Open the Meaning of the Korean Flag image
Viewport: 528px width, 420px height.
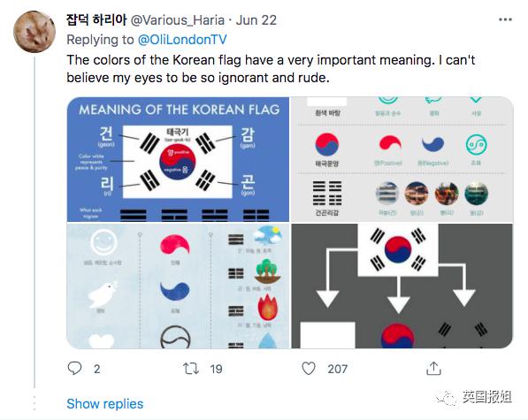[178, 159]
